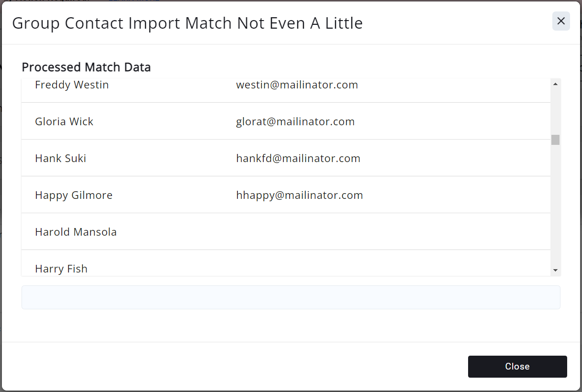The height and width of the screenshot is (392, 582).
Task: Click the empty box below the list
Action: click(291, 297)
